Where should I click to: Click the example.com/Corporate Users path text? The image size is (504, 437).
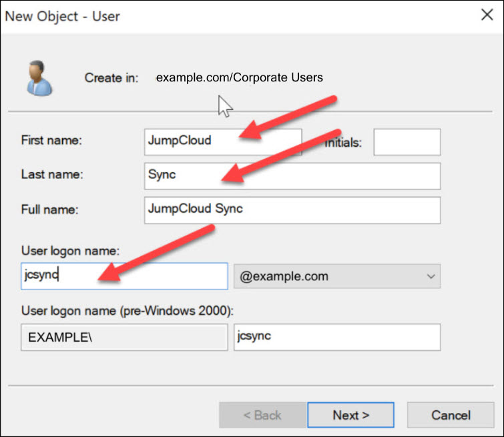coord(240,77)
